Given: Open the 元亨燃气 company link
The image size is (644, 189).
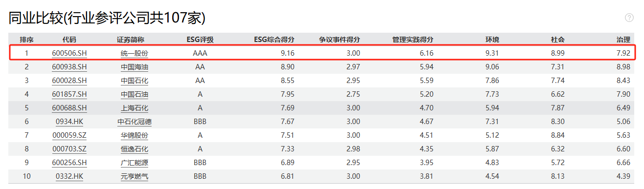Looking at the screenshot, I should tap(134, 176).
